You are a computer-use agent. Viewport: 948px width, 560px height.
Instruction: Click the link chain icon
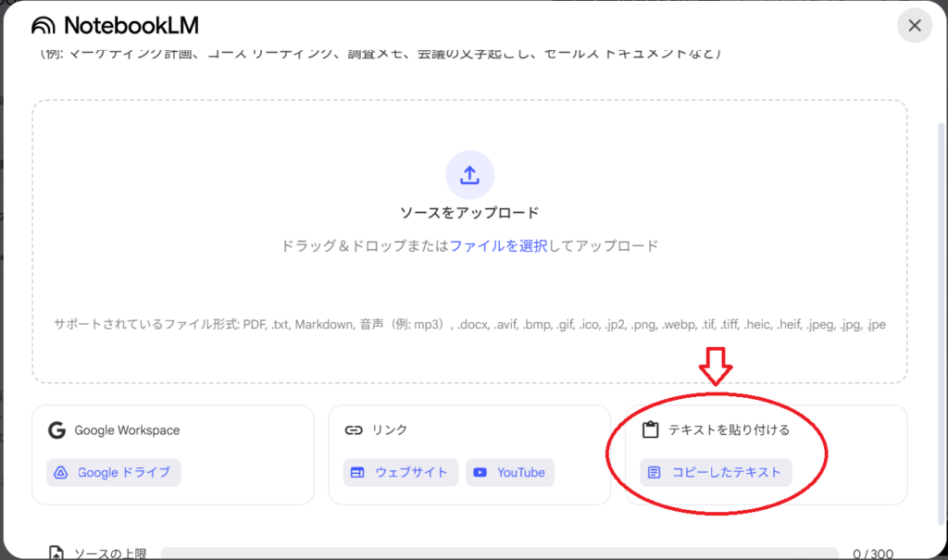(x=353, y=430)
